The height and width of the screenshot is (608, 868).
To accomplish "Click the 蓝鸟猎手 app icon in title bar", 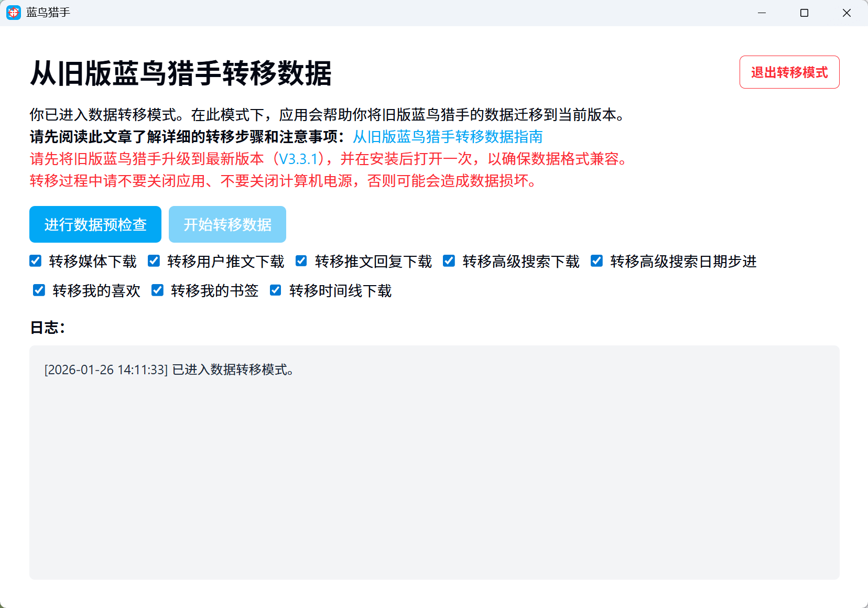I will click(x=14, y=13).
